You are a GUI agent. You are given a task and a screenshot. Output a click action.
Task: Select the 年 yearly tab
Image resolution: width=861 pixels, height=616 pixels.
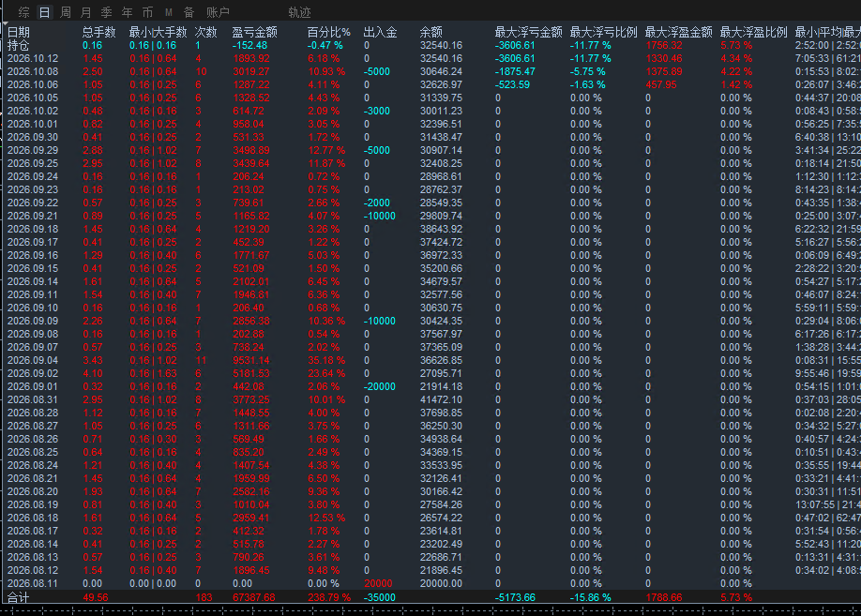[x=128, y=12]
